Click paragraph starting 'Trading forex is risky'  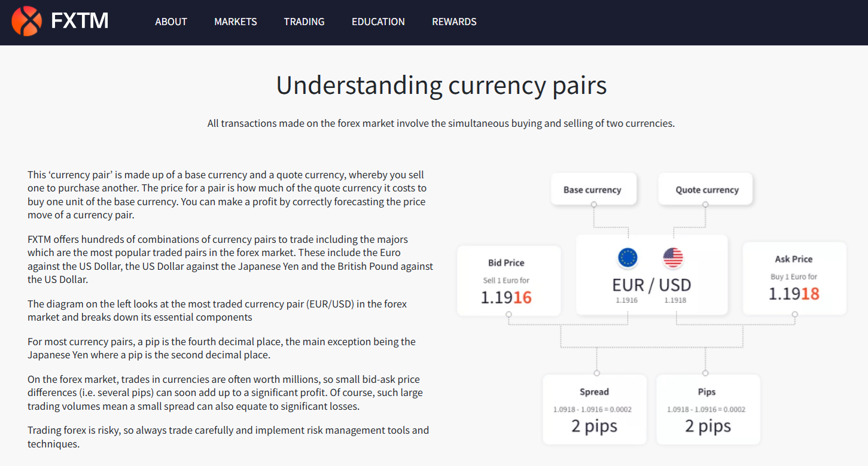point(228,437)
